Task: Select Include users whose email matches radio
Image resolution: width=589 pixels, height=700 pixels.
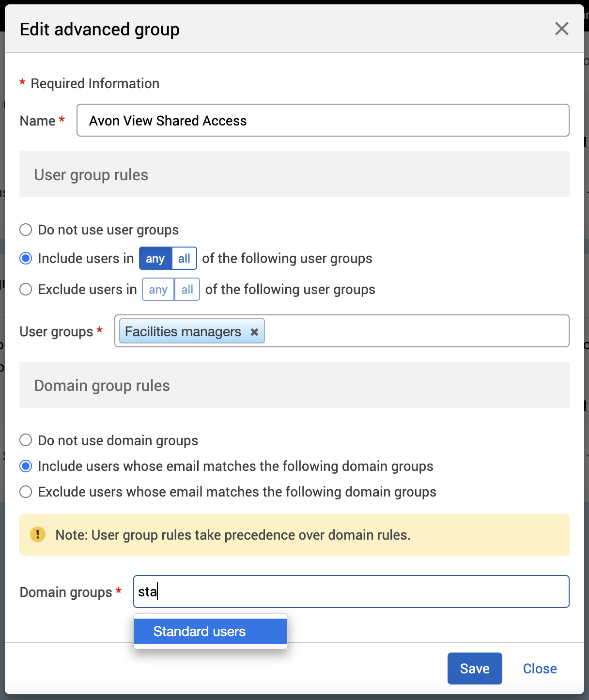Action: coord(26,466)
